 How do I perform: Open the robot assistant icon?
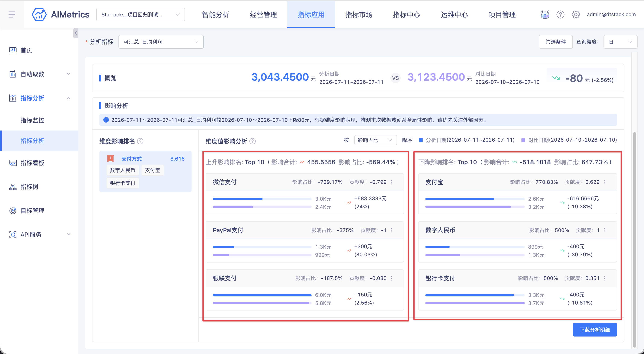pos(545,15)
